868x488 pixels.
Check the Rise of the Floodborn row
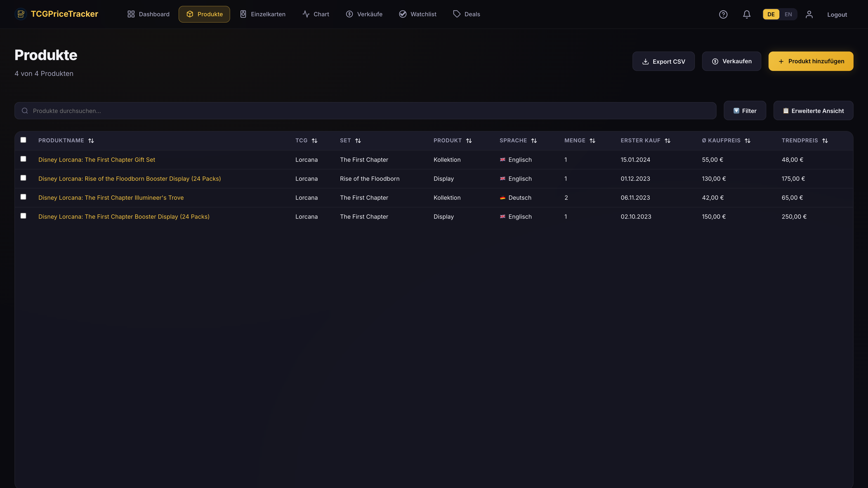pyautogui.click(x=23, y=178)
